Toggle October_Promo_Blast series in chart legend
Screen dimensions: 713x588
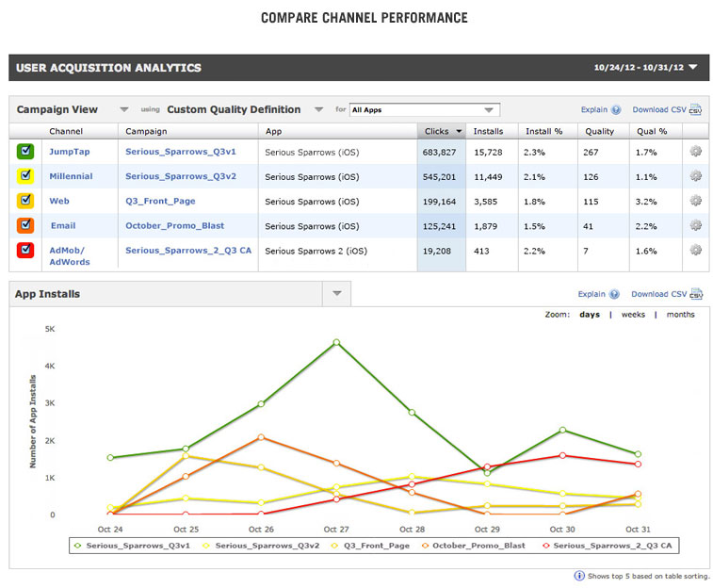pos(474,546)
